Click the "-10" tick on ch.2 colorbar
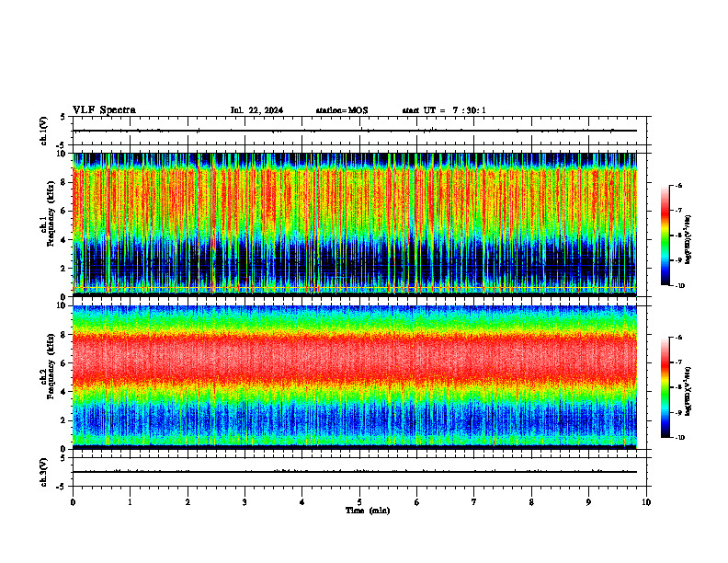The width and height of the screenshot is (728, 563). (x=680, y=438)
